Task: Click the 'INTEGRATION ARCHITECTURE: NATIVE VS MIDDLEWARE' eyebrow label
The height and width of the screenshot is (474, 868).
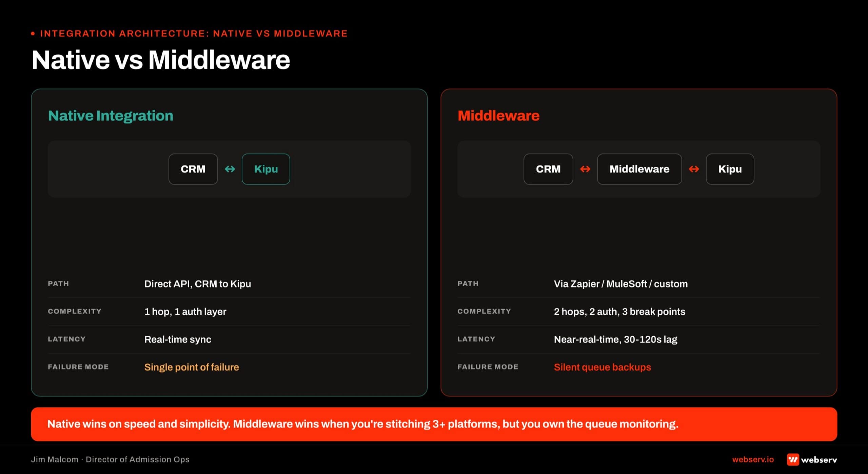Action: click(194, 33)
